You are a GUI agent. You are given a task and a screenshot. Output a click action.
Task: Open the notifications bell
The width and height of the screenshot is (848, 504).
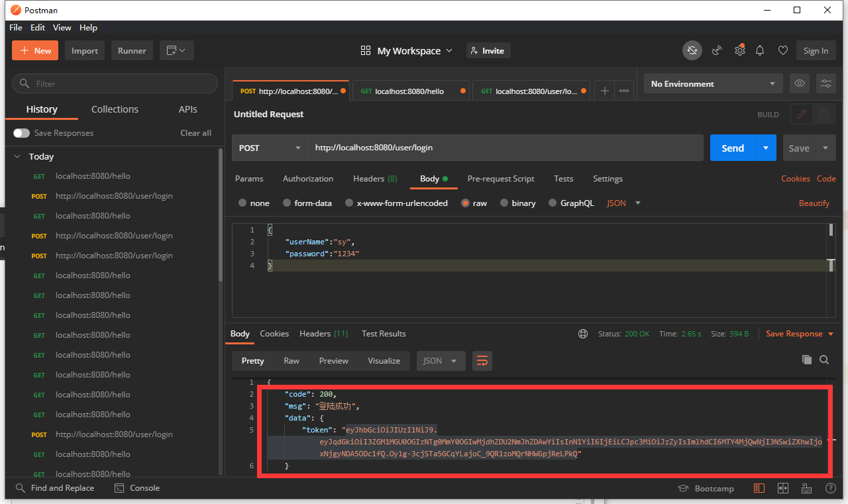coord(761,50)
